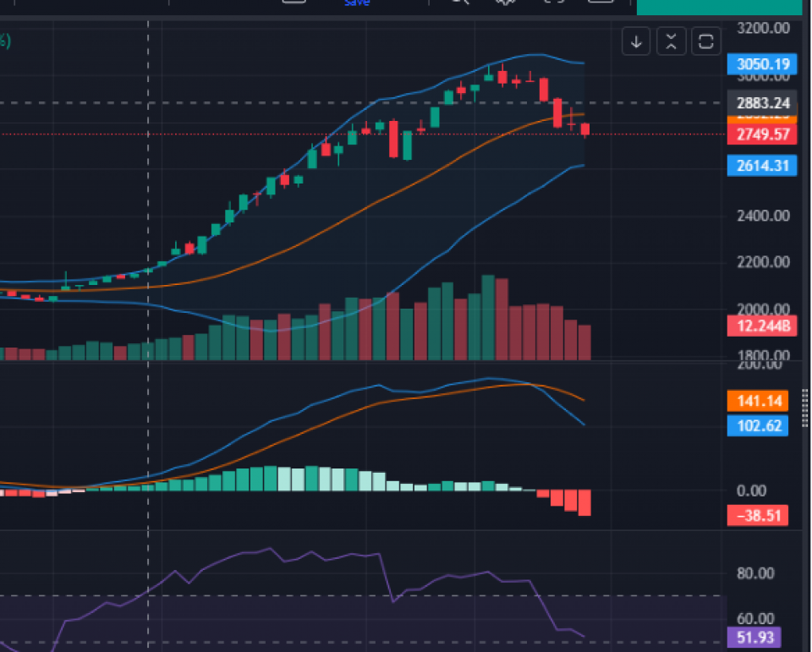
Task: Select the red -38.51 histogram value label
Action: tap(758, 513)
